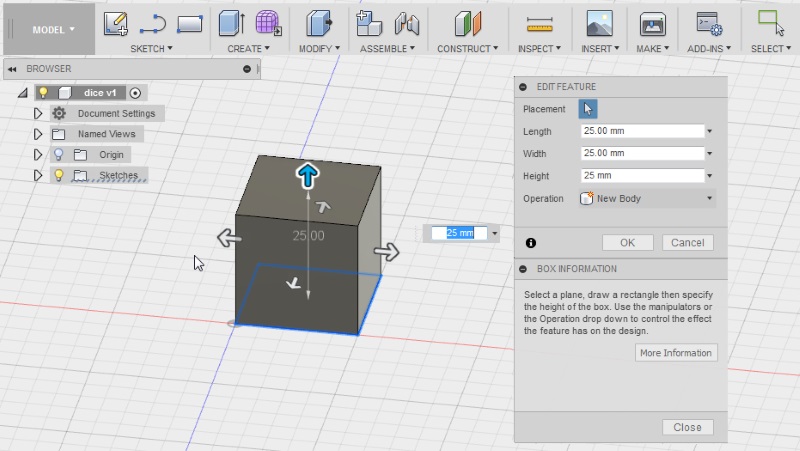This screenshot has width=800, height=451.
Task: Click the Length 25.00 mm input field
Action: click(642, 131)
